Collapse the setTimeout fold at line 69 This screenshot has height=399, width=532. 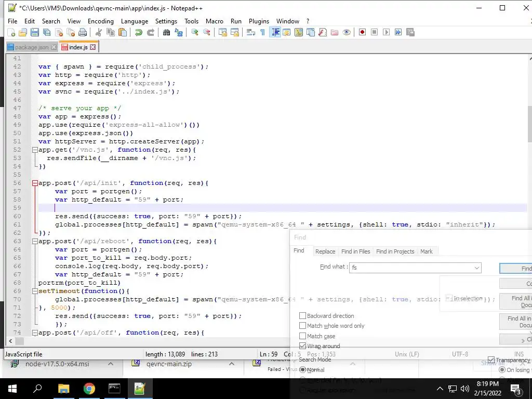pos(35,291)
